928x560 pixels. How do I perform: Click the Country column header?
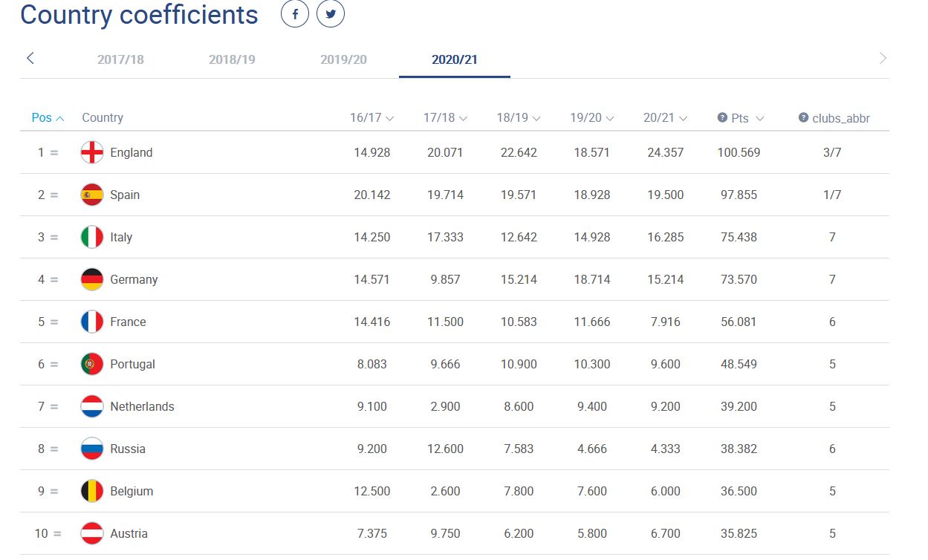click(x=103, y=117)
